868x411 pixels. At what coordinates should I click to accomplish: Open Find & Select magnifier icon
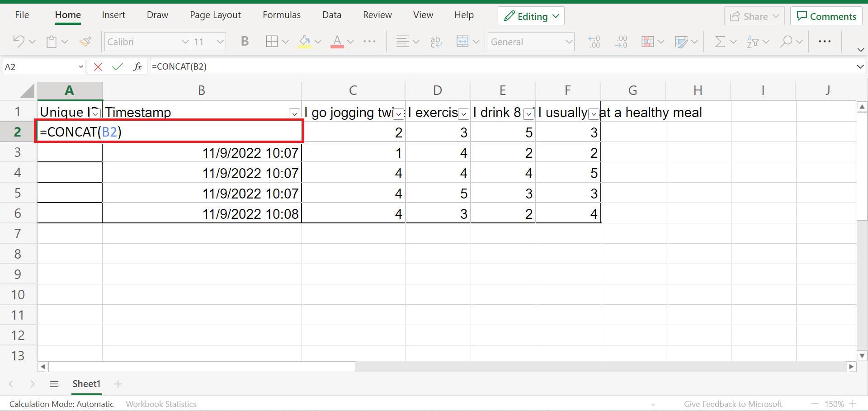(786, 42)
